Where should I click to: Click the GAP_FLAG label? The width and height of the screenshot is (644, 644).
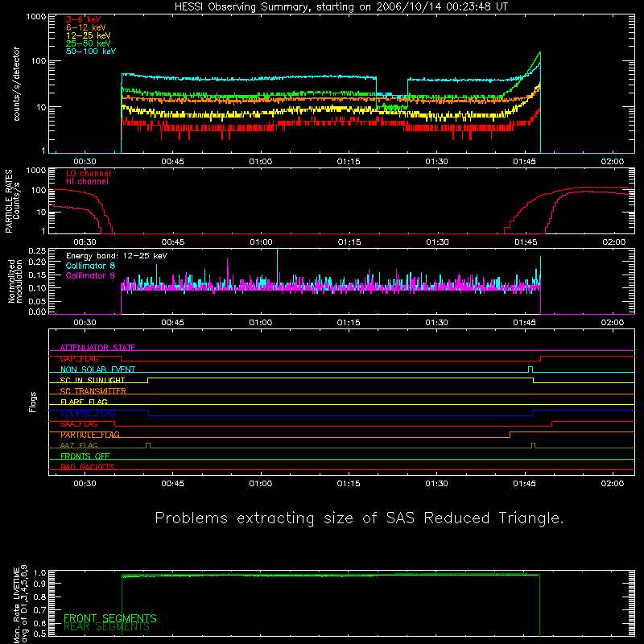click(x=79, y=358)
